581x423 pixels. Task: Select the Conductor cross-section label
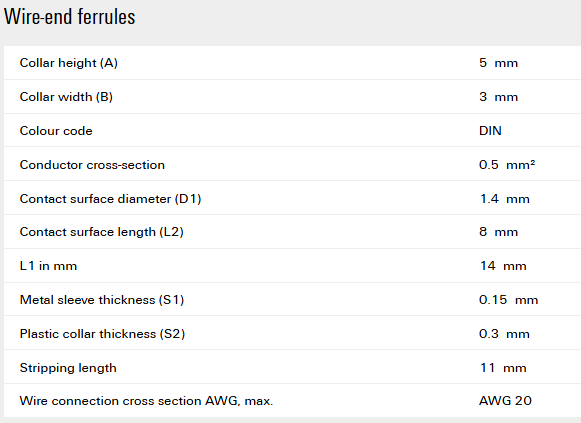(92, 165)
